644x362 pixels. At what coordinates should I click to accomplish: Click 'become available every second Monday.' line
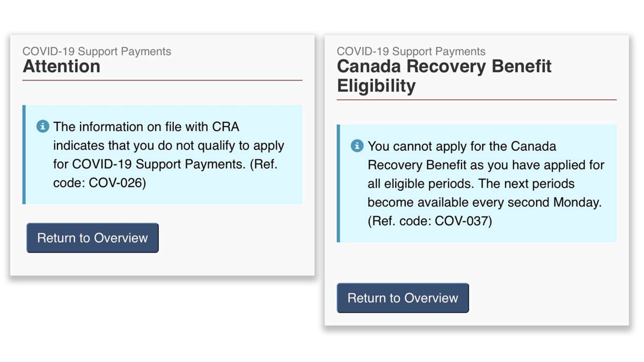point(485,202)
